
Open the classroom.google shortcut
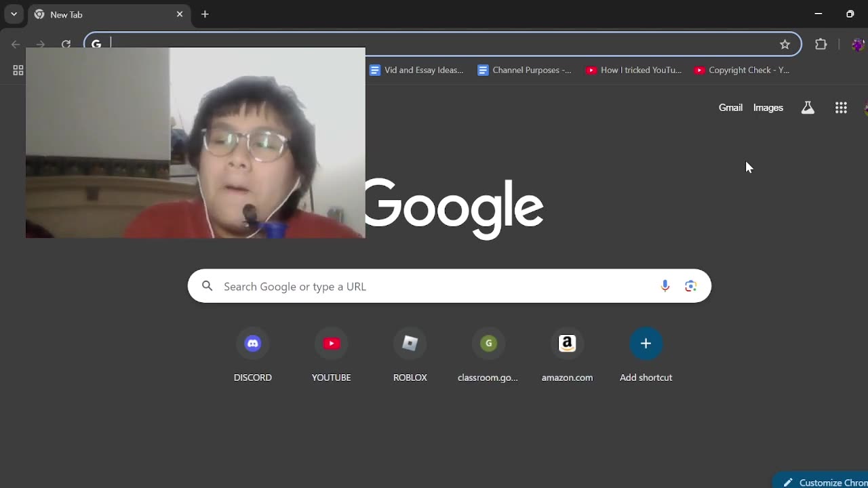tap(488, 356)
